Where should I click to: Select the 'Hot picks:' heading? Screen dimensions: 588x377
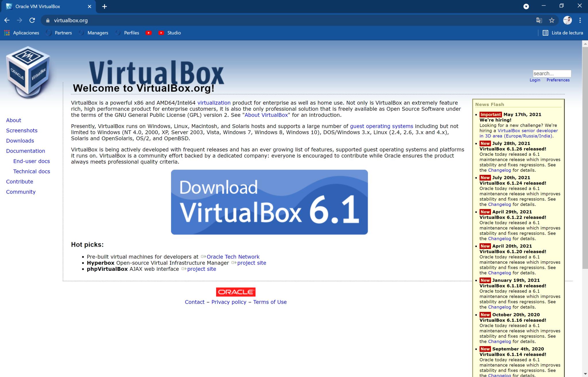tap(87, 245)
